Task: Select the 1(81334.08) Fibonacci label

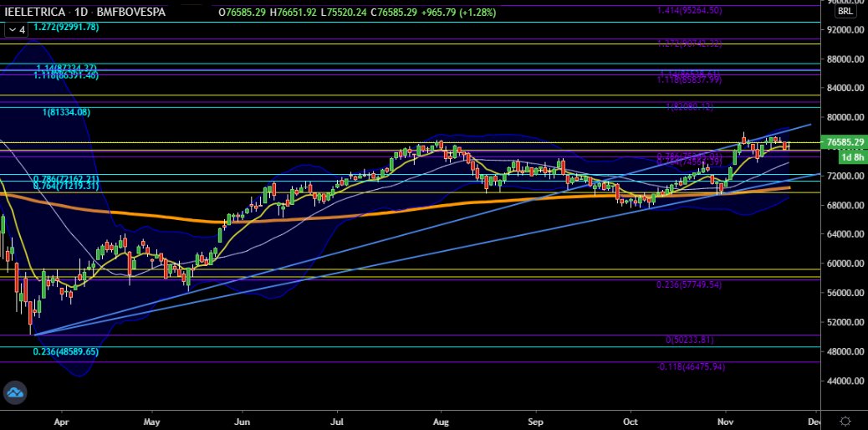Action: [66, 112]
